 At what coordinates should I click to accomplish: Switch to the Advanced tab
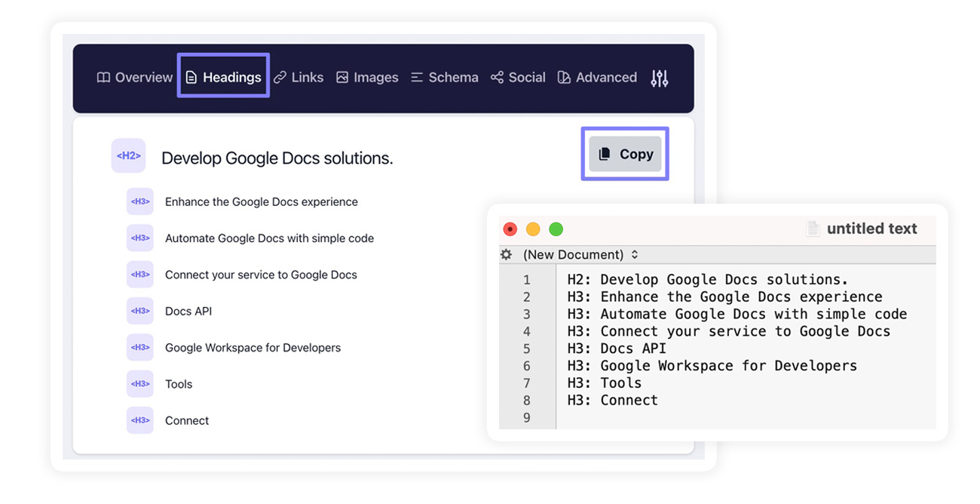597,77
